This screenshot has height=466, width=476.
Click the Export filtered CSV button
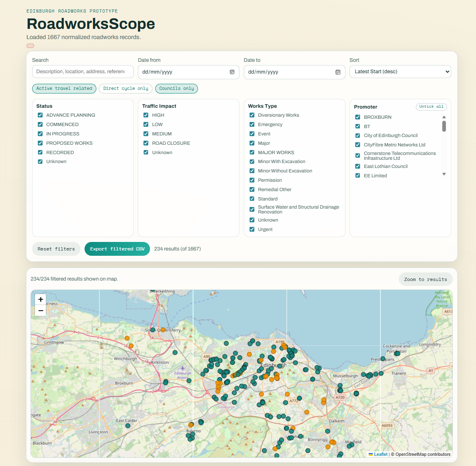click(x=117, y=249)
